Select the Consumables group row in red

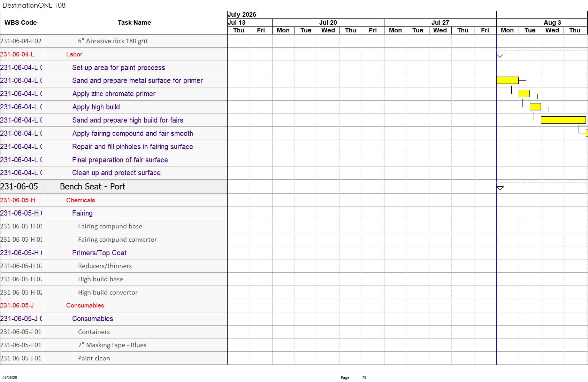click(x=114, y=305)
